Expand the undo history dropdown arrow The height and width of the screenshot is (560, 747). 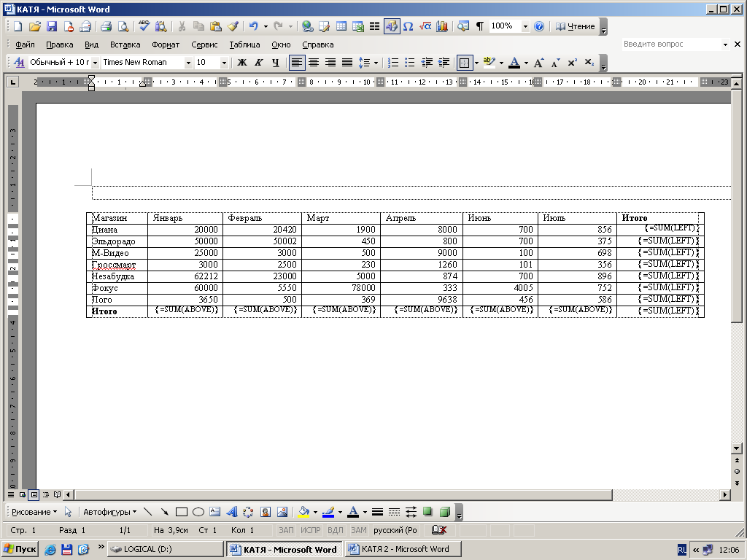pos(266,27)
